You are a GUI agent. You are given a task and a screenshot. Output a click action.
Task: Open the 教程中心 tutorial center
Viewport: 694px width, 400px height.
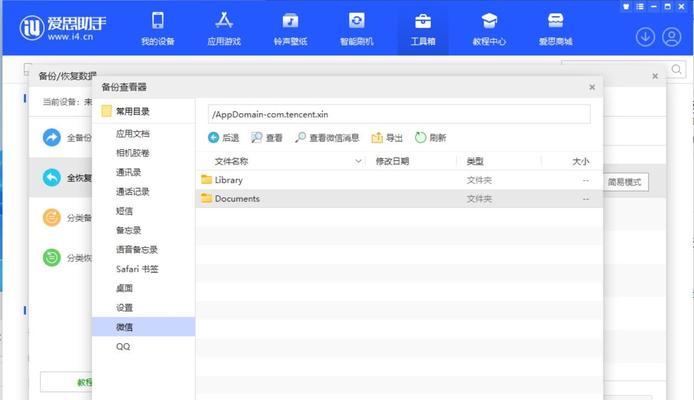click(489, 29)
